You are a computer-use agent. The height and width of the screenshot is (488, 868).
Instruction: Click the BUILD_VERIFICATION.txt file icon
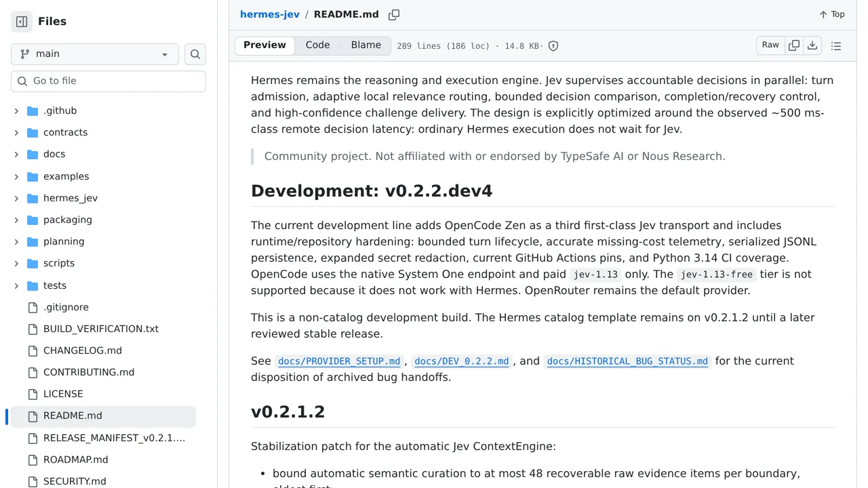pyautogui.click(x=33, y=329)
